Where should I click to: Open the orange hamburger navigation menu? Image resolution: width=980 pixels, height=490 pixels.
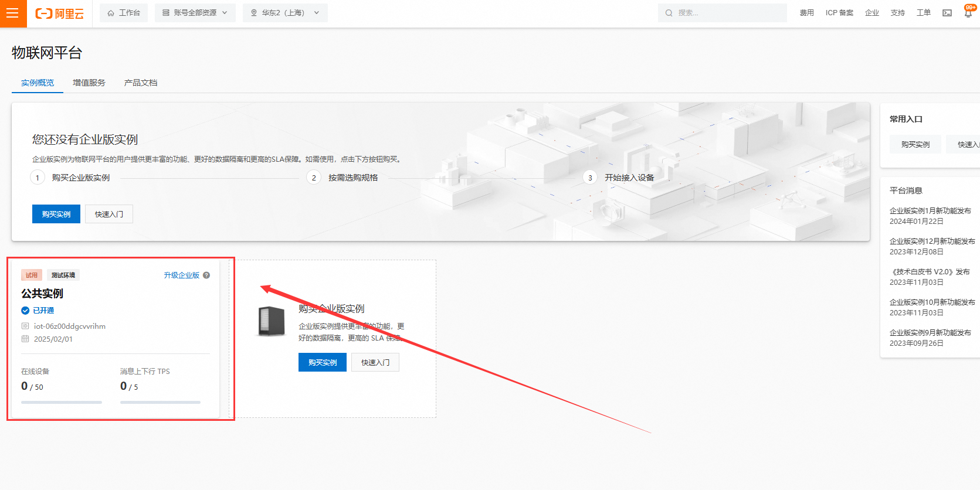click(13, 13)
